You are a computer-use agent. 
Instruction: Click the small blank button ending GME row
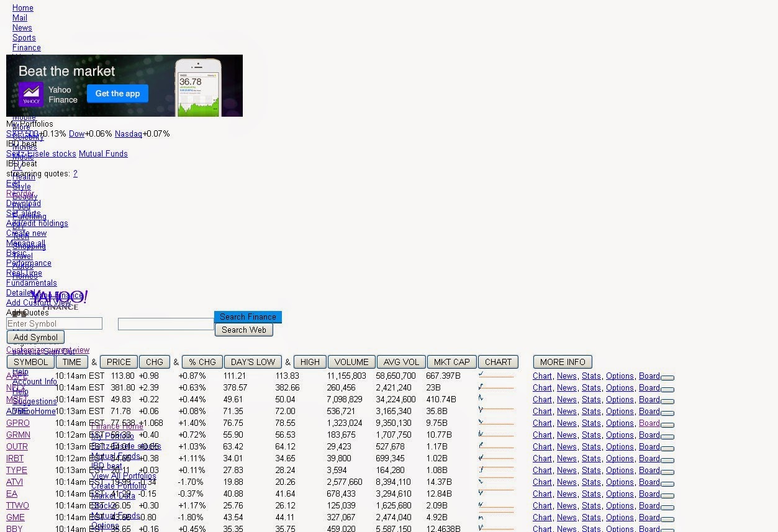coord(667,519)
